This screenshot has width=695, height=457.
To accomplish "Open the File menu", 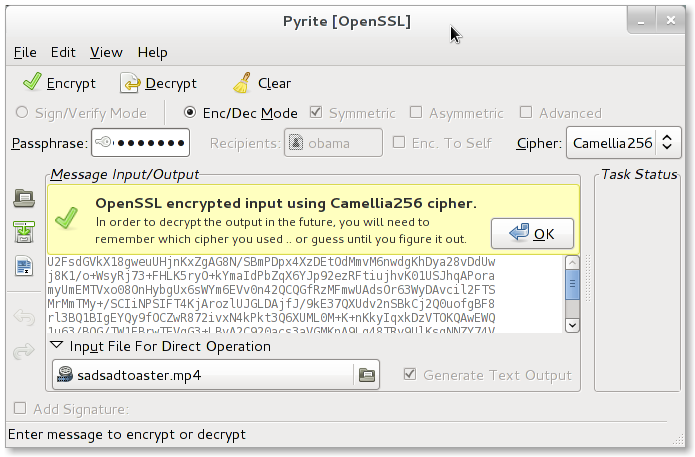I will tap(25, 52).
